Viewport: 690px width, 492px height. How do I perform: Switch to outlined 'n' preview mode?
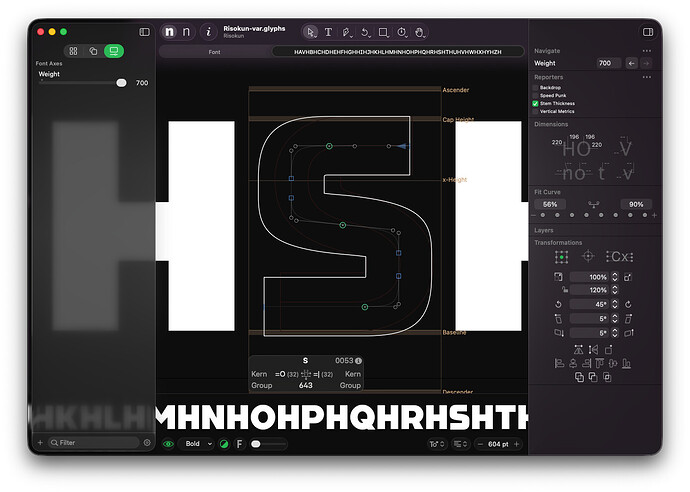[x=186, y=32]
